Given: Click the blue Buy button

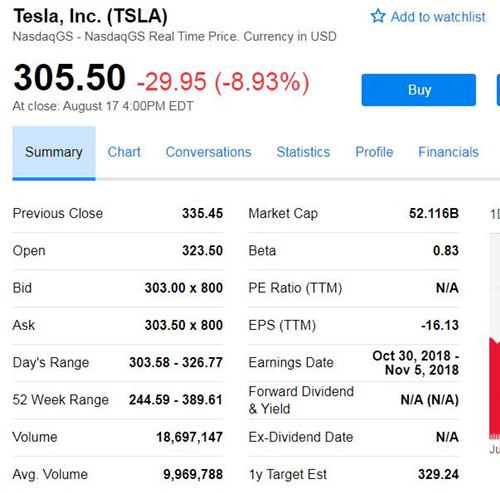Looking at the screenshot, I should (419, 90).
